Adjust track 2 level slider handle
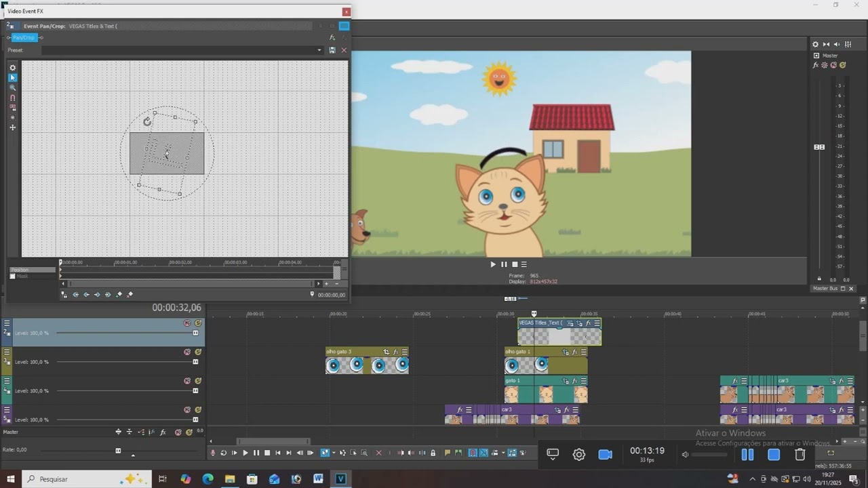The image size is (868, 488). tap(195, 333)
